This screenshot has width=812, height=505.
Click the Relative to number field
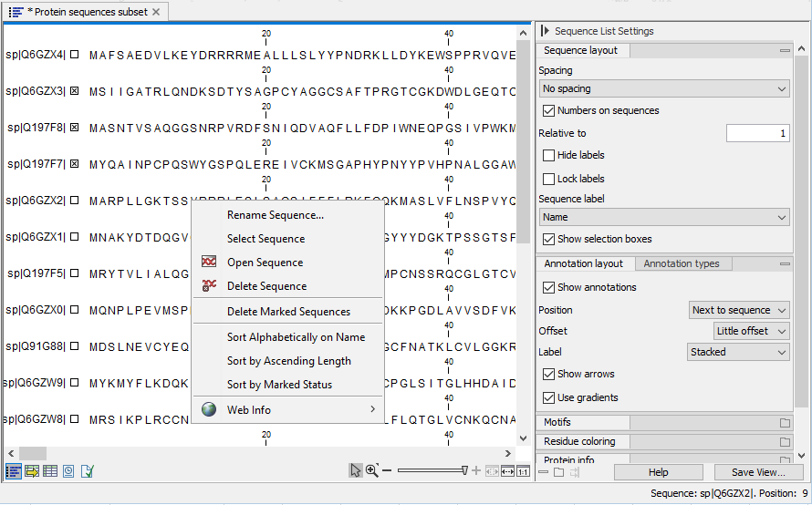pyautogui.click(x=757, y=134)
